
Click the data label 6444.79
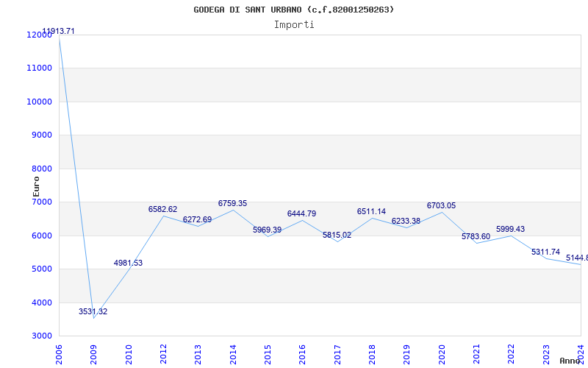click(301, 213)
